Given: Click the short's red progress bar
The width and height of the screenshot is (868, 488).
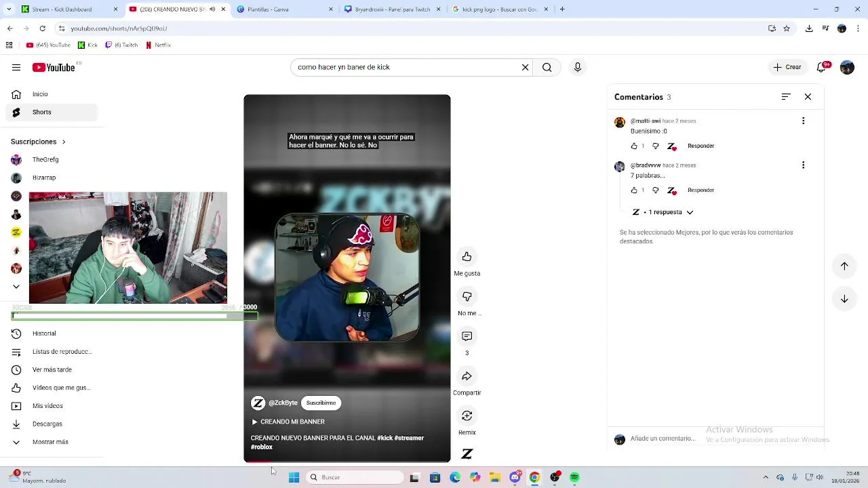Looking at the screenshot, I should click(347, 461).
